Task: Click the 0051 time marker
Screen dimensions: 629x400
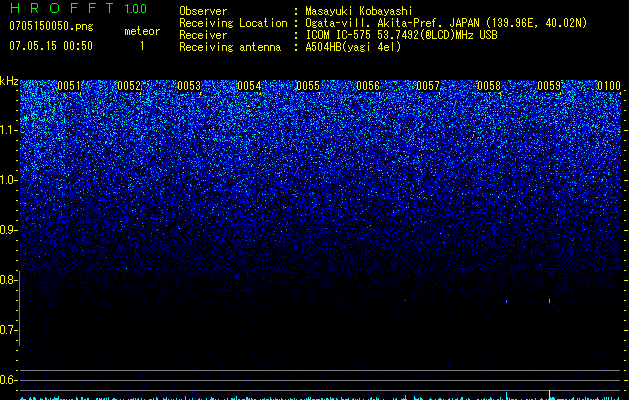Action: pos(69,86)
